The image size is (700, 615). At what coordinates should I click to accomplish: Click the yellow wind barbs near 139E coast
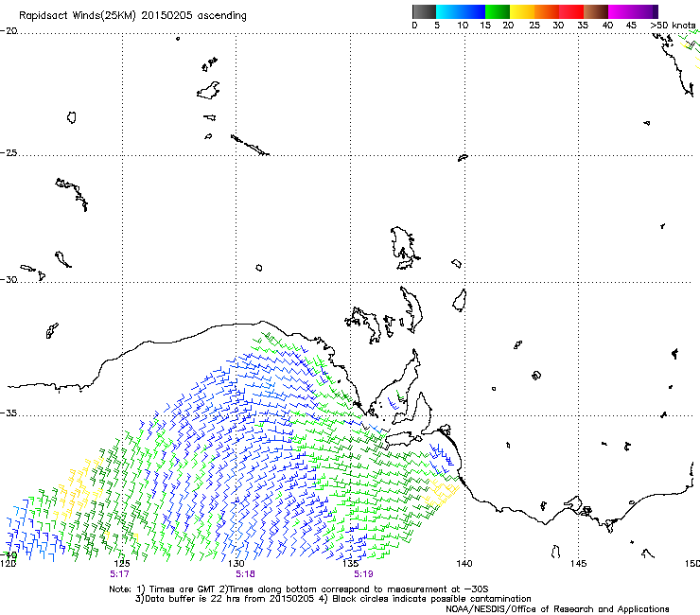pos(441,493)
